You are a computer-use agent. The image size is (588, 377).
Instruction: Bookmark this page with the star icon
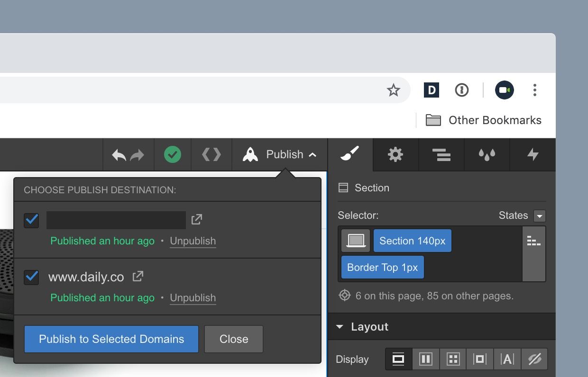(x=393, y=90)
